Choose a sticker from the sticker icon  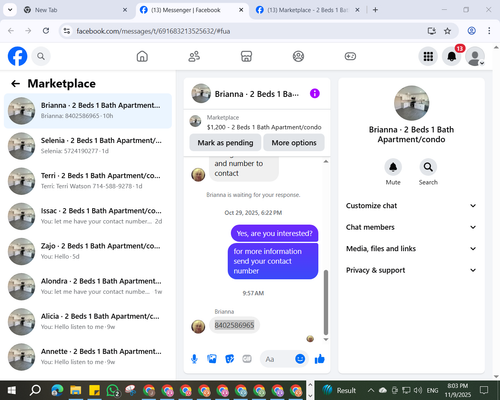click(x=229, y=359)
